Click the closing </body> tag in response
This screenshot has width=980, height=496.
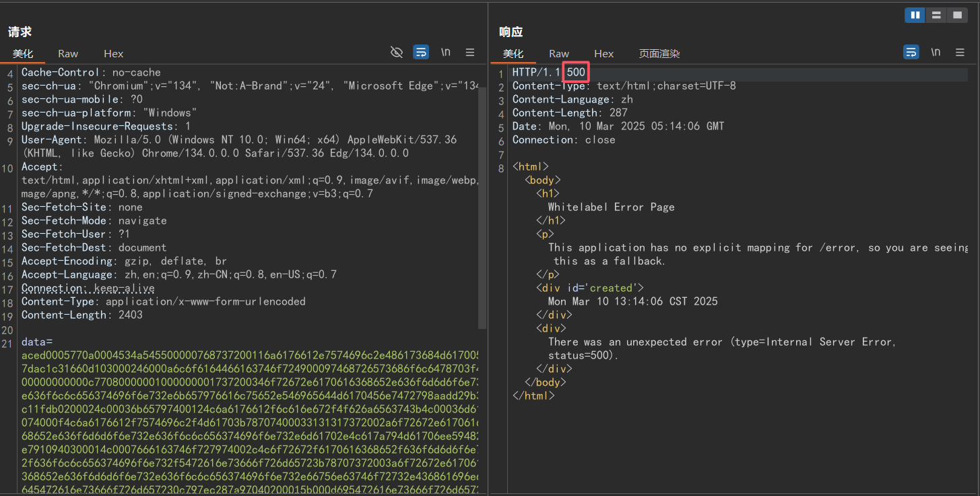pyautogui.click(x=545, y=382)
